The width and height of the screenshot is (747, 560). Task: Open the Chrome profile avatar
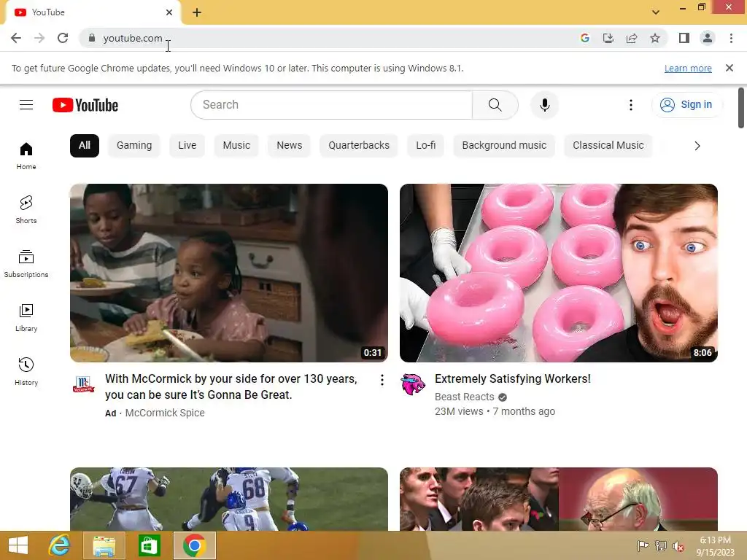708,38
